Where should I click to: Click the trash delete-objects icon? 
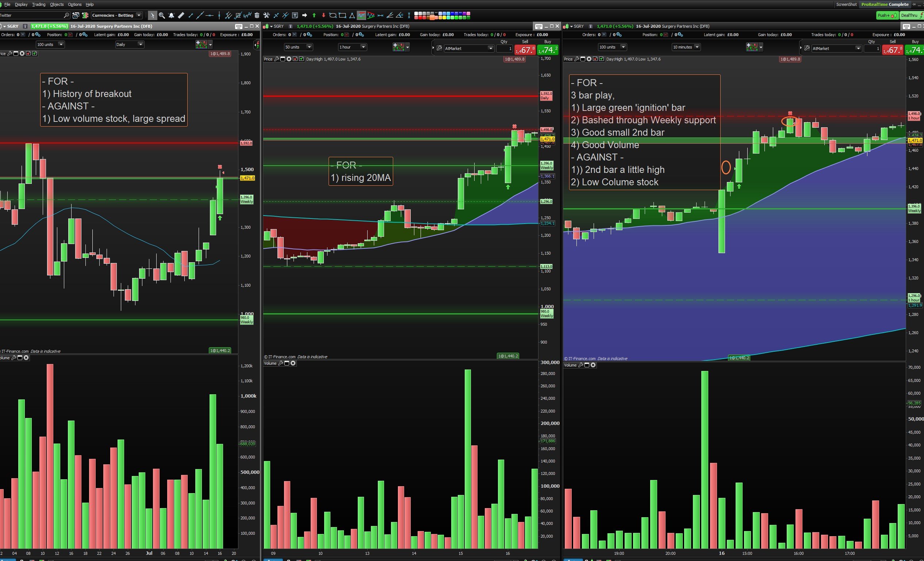click(257, 15)
